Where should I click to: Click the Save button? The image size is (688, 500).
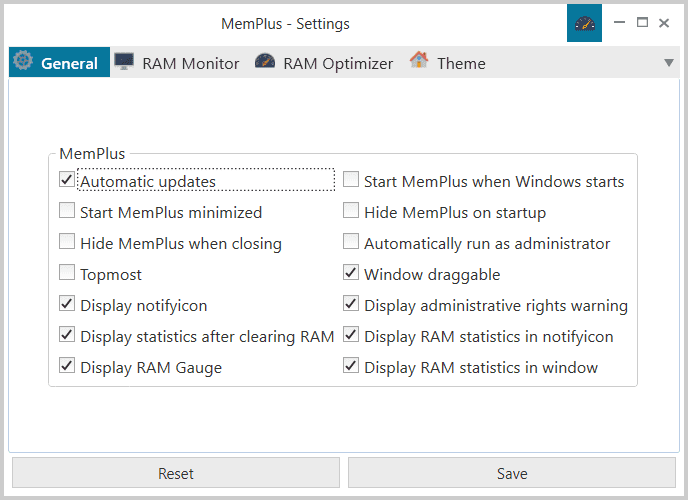pyautogui.click(x=512, y=473)
